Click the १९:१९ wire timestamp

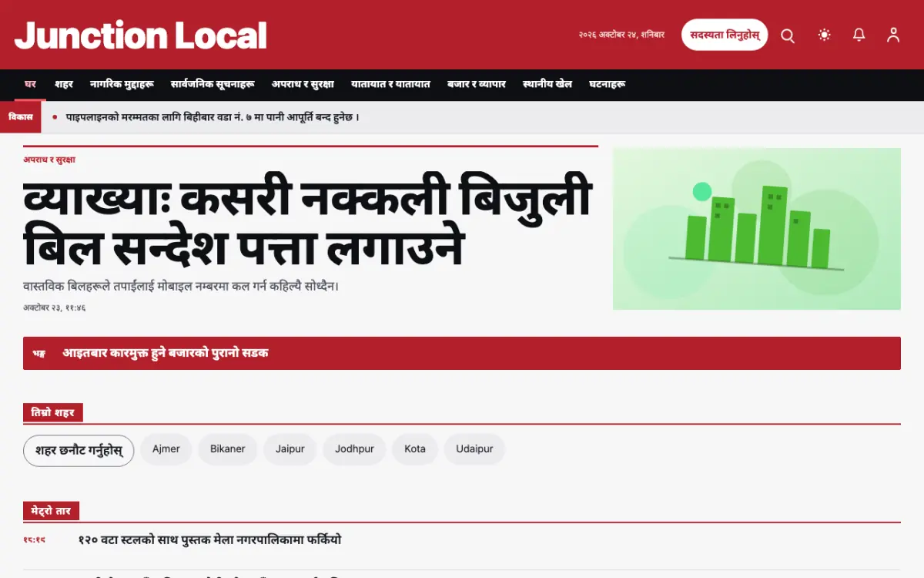point(34,539)
